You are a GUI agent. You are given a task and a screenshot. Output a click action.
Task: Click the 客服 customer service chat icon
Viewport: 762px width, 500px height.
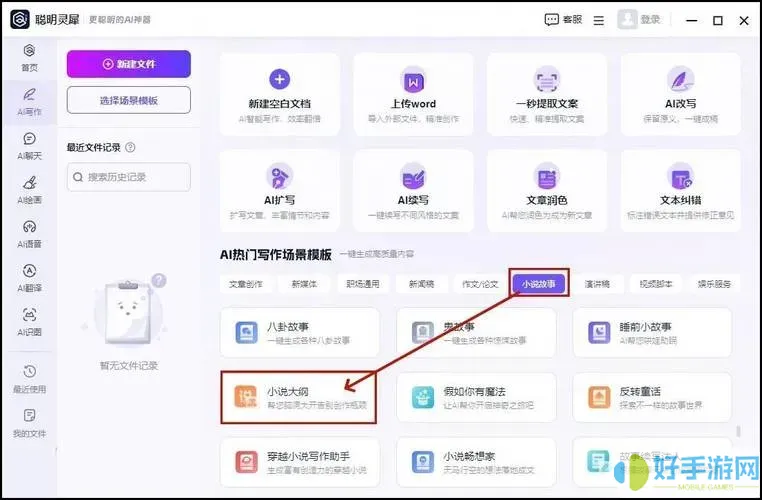pyautogui.click(x=552, y=20)
